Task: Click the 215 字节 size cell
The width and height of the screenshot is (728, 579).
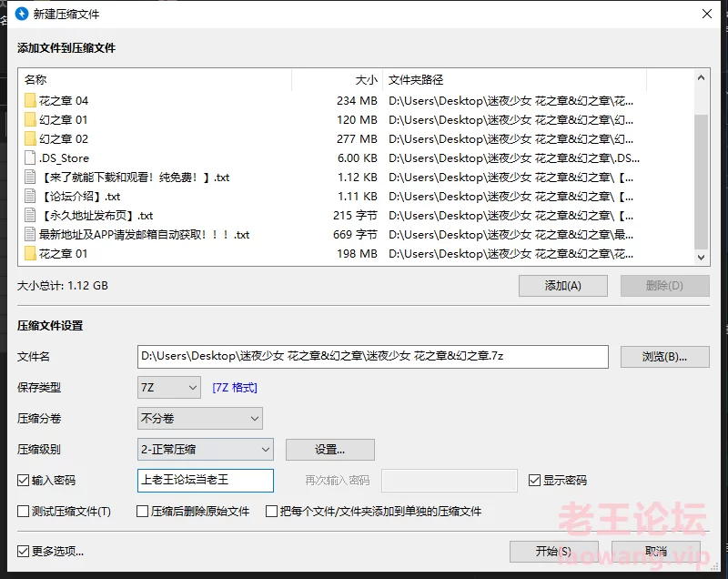Action: pyautogui.click(x=355, y=216)
